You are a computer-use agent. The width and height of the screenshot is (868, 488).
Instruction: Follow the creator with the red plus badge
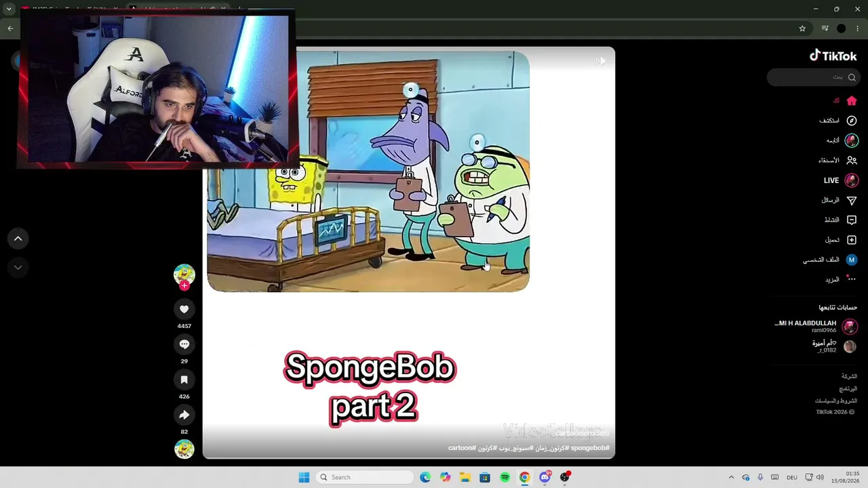point(184,285)
